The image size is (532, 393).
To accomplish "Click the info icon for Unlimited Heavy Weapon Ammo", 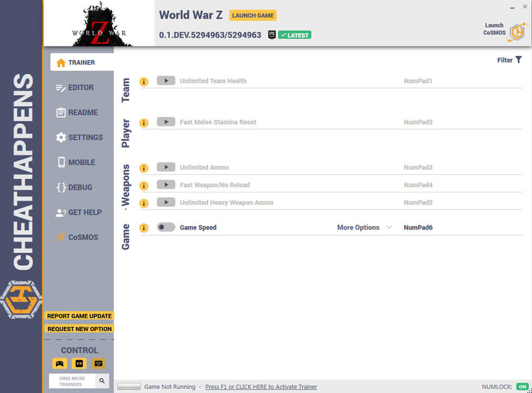I will [144, 203].
